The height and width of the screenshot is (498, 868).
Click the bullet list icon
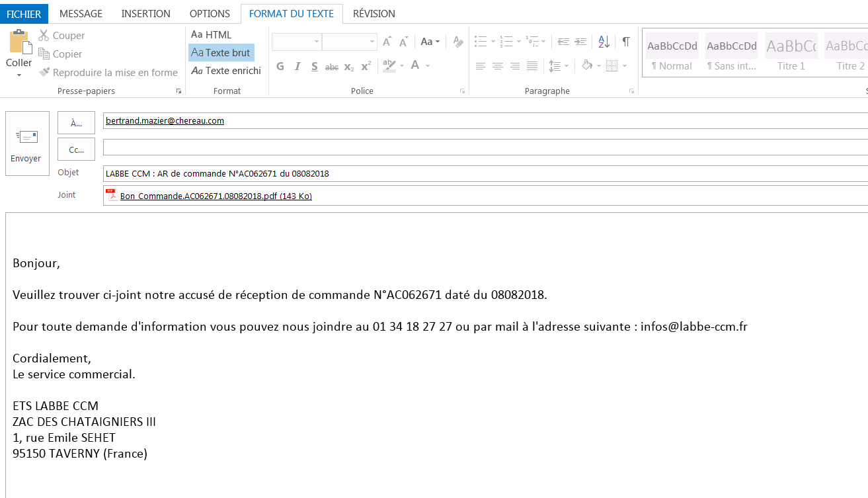click(481, 42)
